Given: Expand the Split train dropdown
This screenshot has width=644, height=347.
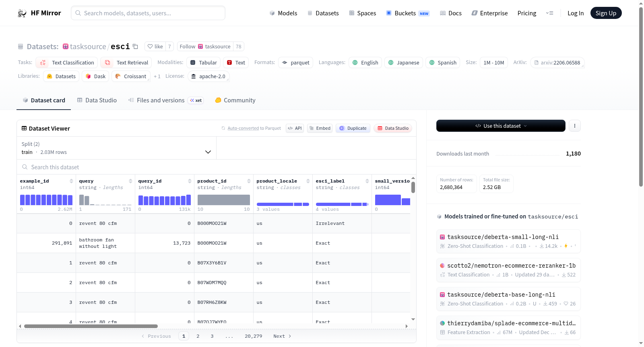Looking at the screenshot, I should (x=117, y=148).
